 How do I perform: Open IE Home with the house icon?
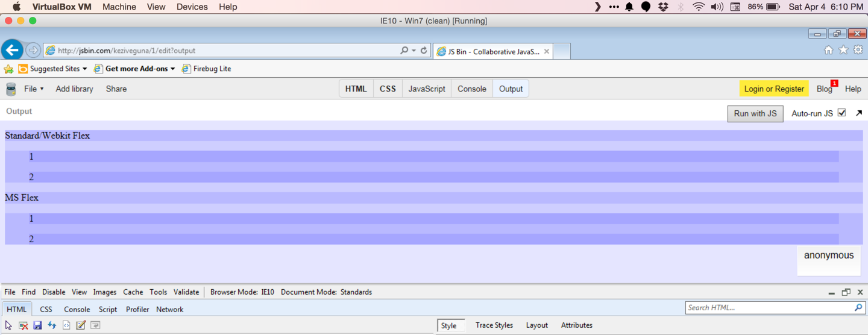click(829, 50)
